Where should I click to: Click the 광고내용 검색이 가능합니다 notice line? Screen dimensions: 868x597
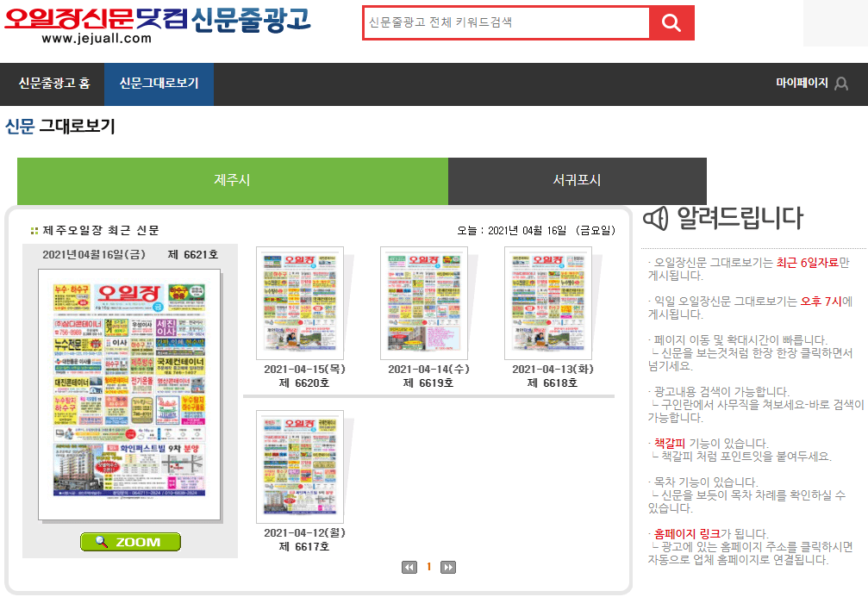(x=719, y=392)
